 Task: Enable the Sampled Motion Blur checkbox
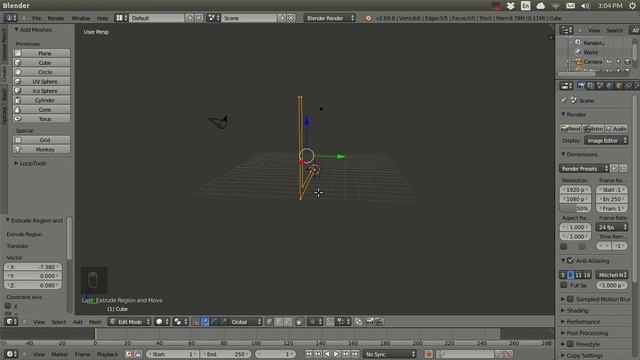pos(571,299)
